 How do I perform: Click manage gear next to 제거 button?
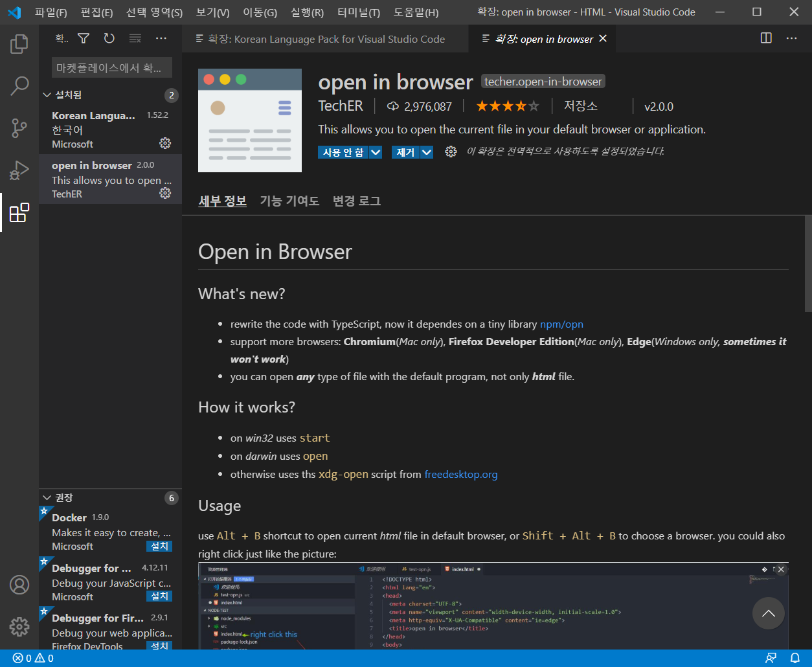tap(451, 152)
